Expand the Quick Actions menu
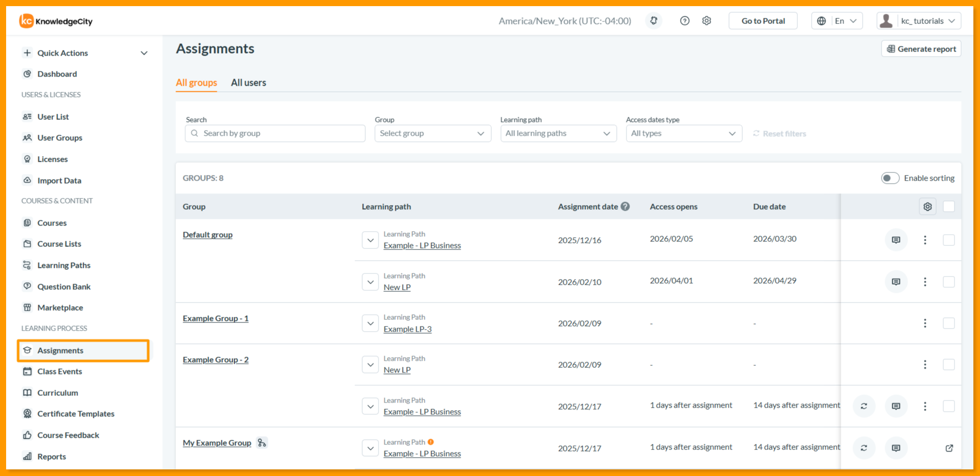This screenshot has height=476, width=980. 85,53
